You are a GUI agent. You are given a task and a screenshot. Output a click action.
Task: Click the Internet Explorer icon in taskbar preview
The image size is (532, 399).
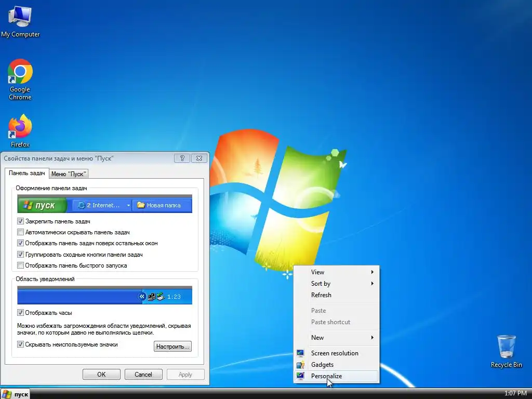pyautogui.click(x=82, y=205)
